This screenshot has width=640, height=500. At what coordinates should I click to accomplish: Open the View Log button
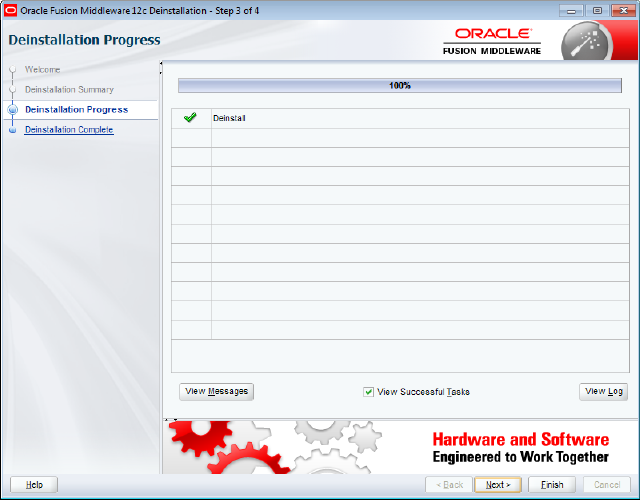point(603,391)
